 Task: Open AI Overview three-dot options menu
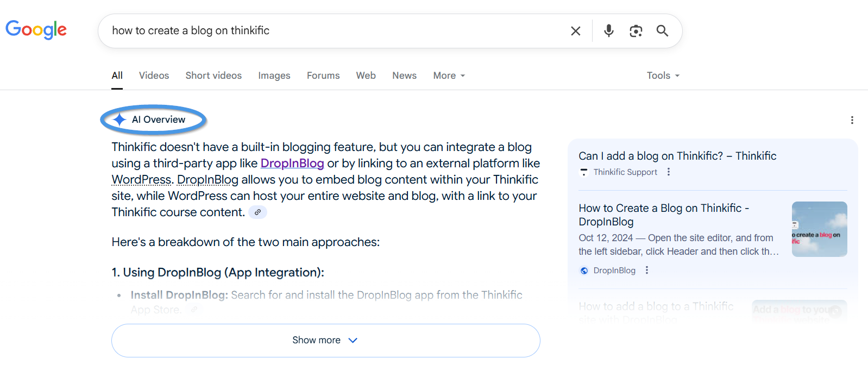[x=852, y=120]
